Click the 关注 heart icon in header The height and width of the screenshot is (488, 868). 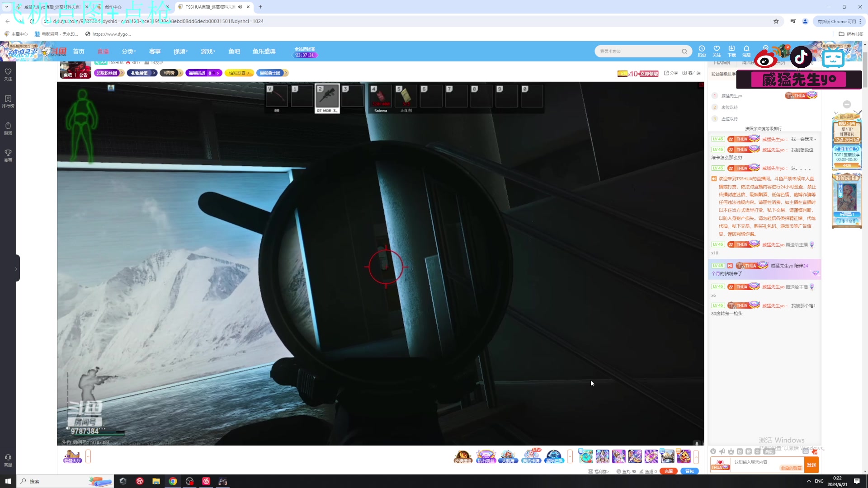pos(717,51)
